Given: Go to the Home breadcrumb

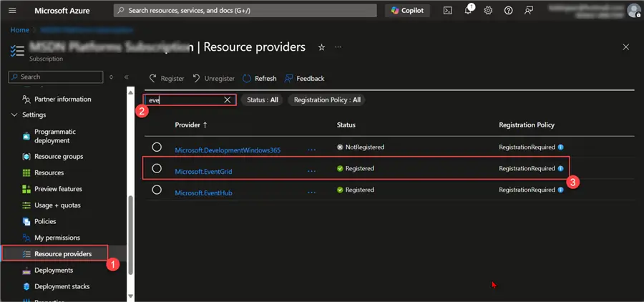Looking at the screenshot, I should [x=20, y=30].
